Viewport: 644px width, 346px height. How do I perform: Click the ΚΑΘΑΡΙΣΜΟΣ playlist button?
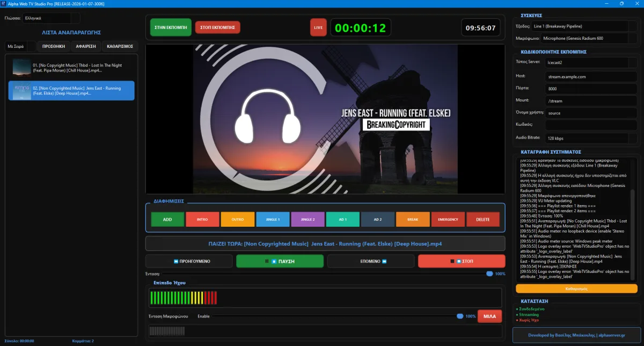pos(120,46)
